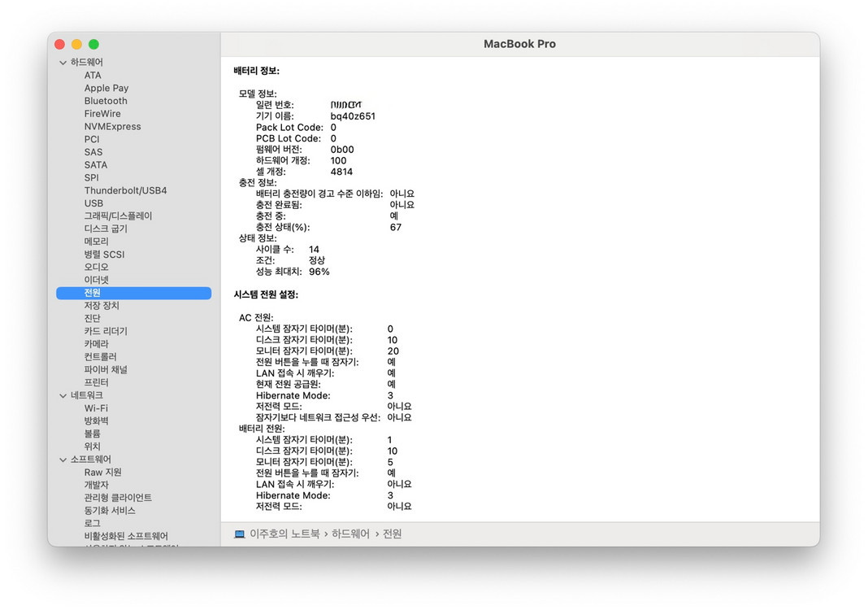Click the MacBook Pro window title
Screen dimensions: 868x610
(x=519, y=44)
